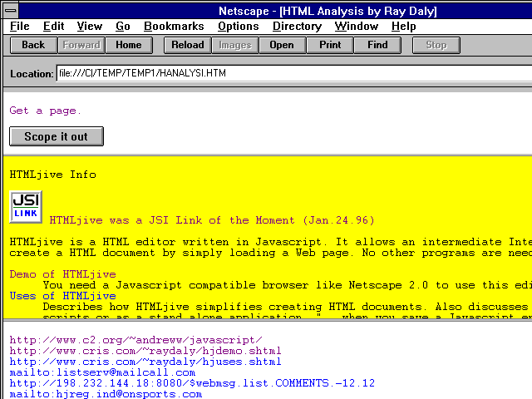Open the 198.232.144.18:8080 webmsg link
Screen dimensions: 532x399
[x=192, y=383]
